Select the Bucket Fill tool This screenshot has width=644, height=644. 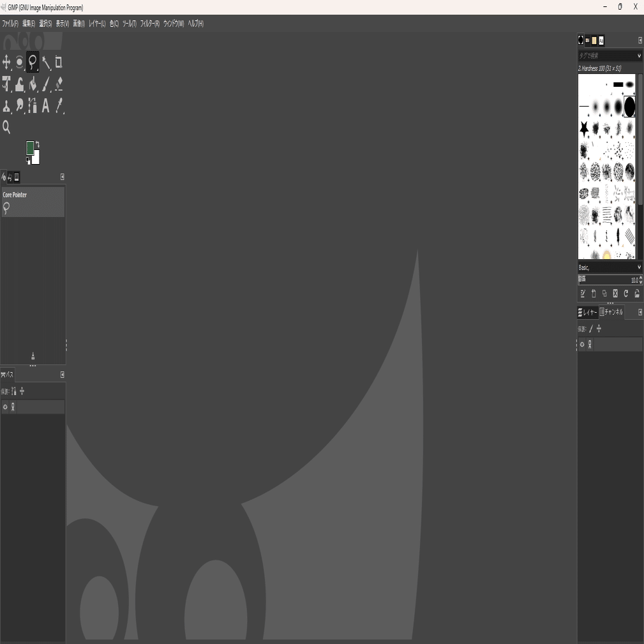click(33, 84)
